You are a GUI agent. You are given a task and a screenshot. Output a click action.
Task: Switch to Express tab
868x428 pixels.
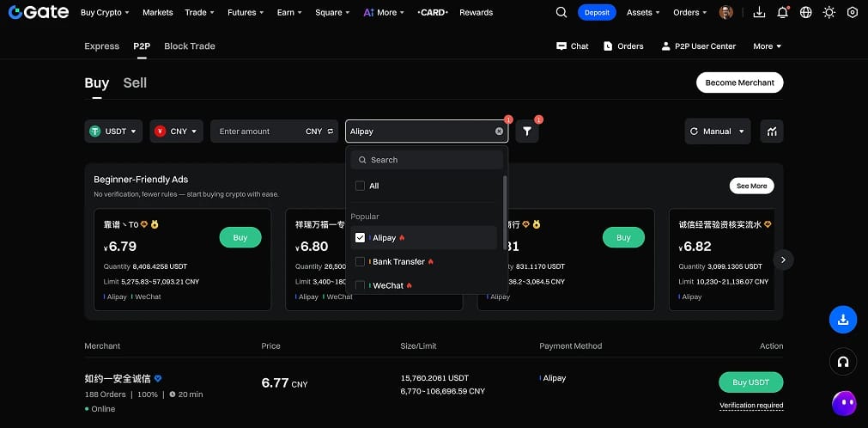102,46
